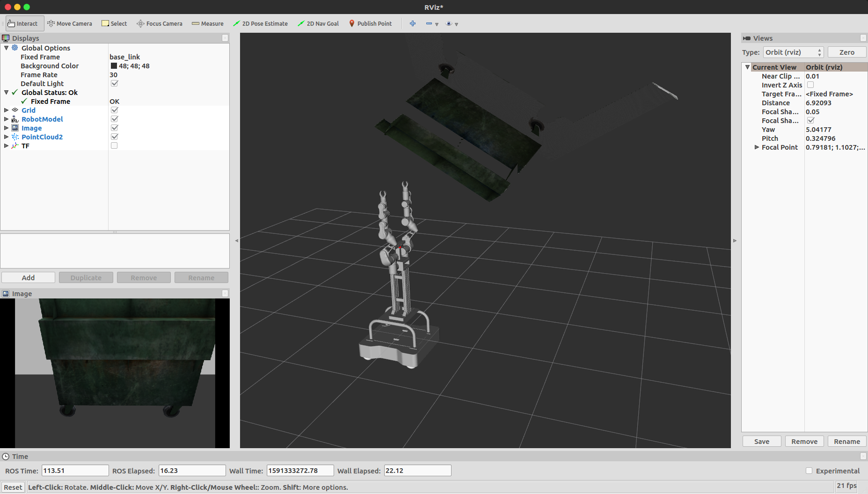Toggle the Focal Shape Fixed Size checkbox
The image size is (868, 494).
tap(811, 120)
